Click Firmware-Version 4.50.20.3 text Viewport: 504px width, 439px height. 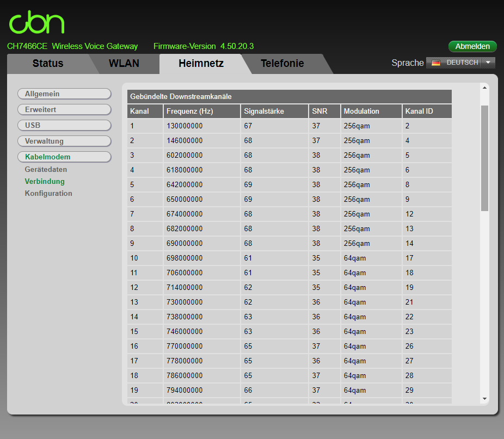pyautogui.click(x=204, y=46)
